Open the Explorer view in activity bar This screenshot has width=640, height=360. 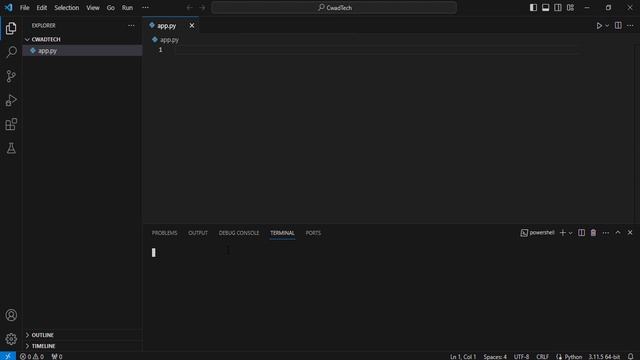pos(11,28)
